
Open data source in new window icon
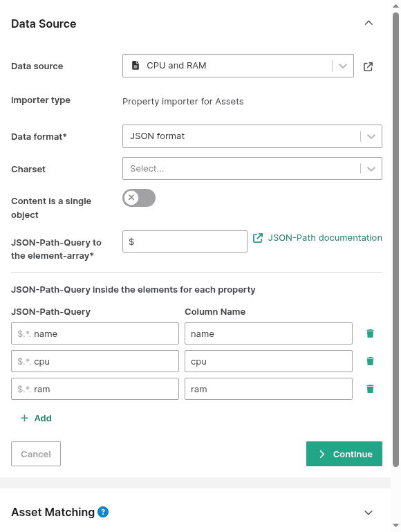click(x=368, y=66)
